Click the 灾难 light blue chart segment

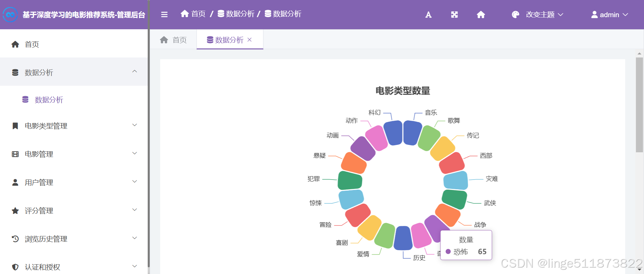[x=456, y=181]
